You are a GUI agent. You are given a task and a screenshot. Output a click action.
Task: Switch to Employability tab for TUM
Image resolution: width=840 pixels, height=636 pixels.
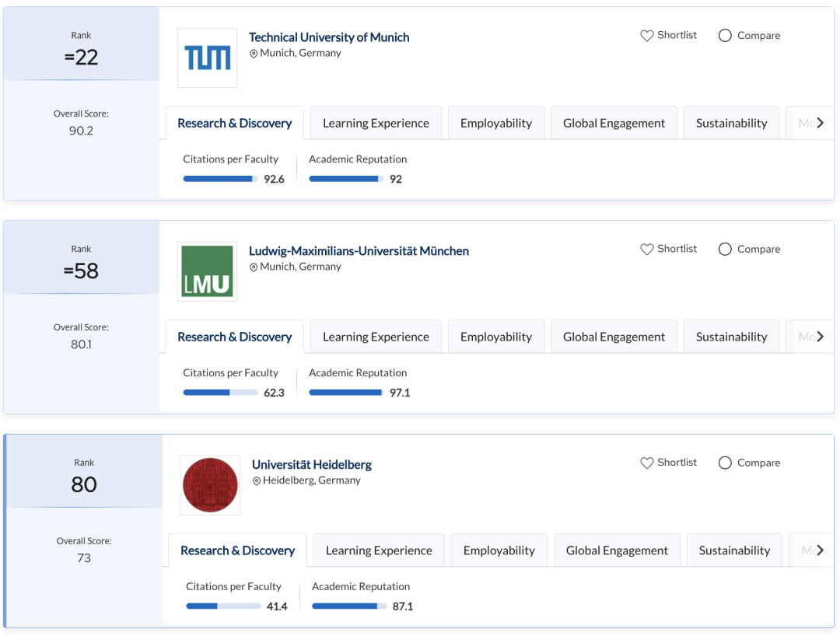[495, 123]
